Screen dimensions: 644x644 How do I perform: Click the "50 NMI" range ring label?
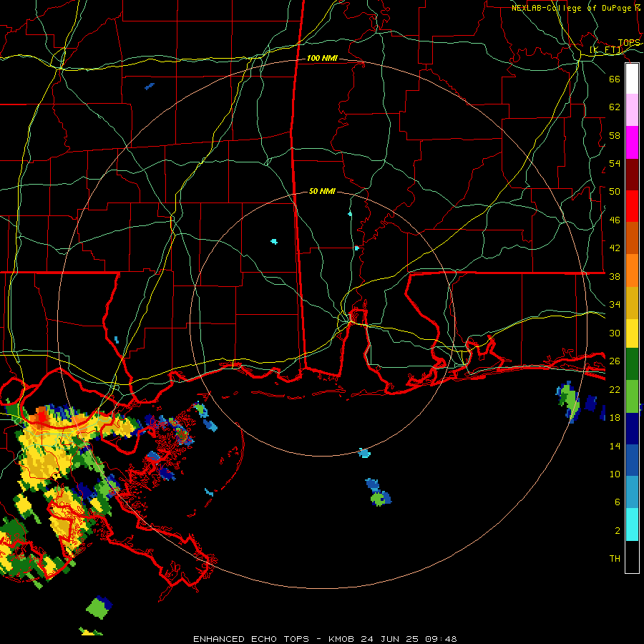click(x=322, y=191)
